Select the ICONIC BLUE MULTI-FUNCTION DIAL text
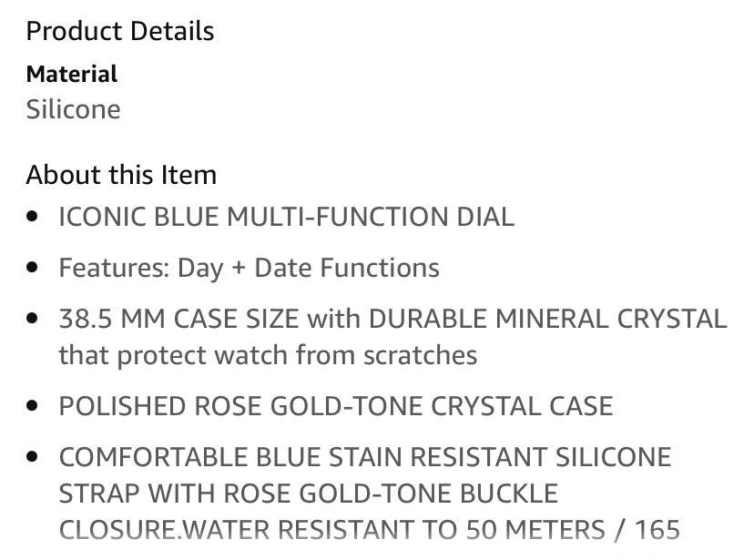The width and height of the screenshot is (754, 560). (x=287, y=217)
